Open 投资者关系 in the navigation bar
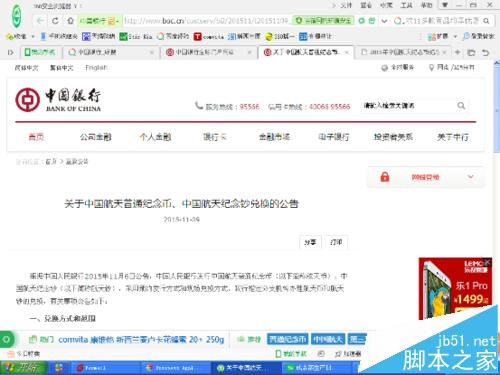The image size is (500, 375). coord(393,137)
